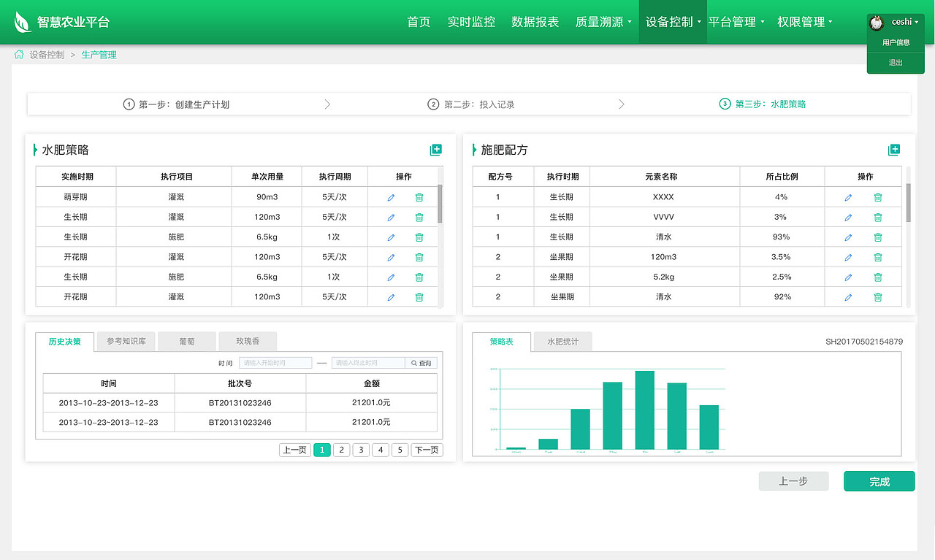Click the tallest bar in the chart
935x560 pixels.
(x=644, y=410)
